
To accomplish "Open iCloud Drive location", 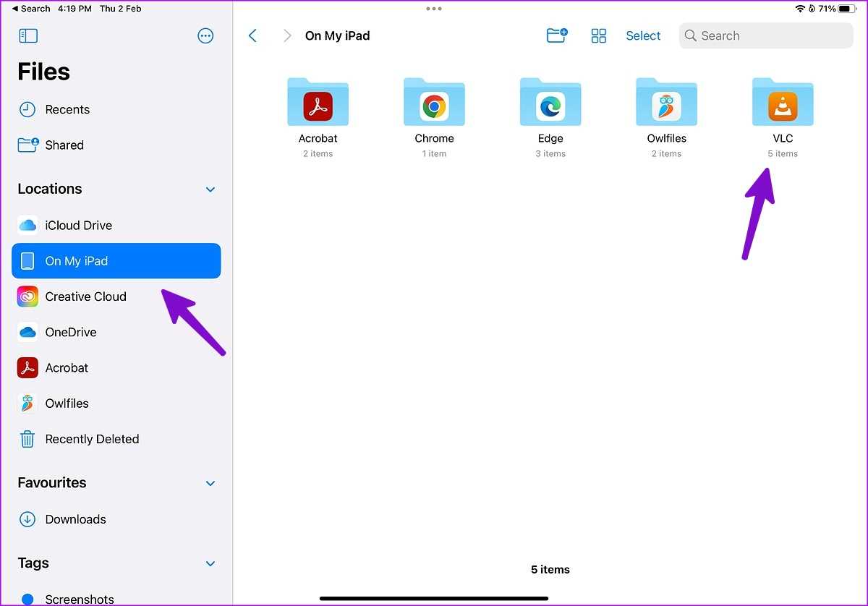I will pyautogui.click(x=78, y=226).
